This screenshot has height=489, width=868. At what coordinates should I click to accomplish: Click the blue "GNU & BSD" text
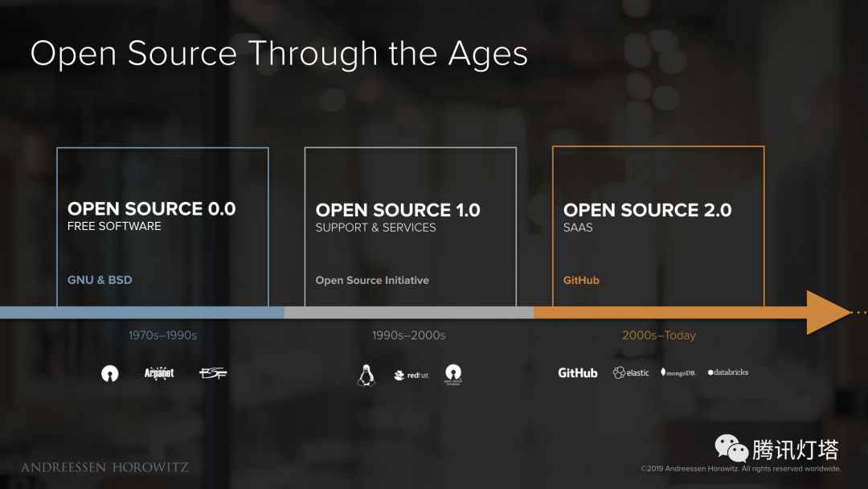pos(100,280)
